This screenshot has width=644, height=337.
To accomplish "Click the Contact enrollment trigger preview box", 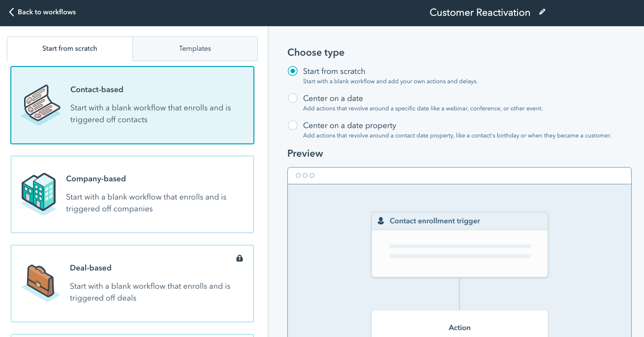I will tap(460, 245).
